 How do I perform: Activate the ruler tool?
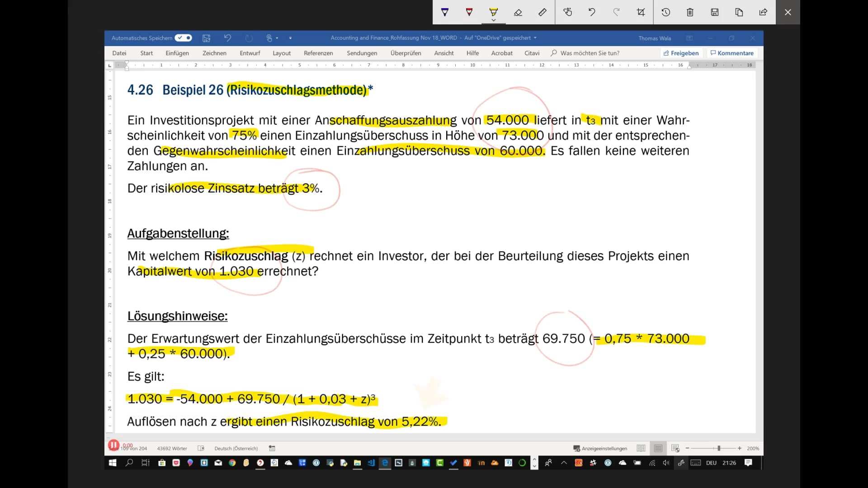coord(542,12)
